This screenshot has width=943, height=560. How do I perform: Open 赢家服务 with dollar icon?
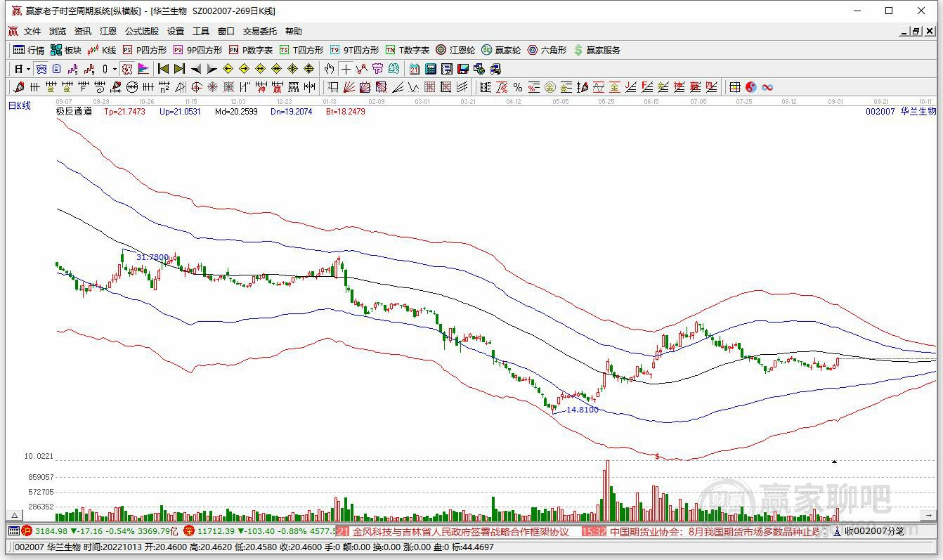click(x=597, y=50)
